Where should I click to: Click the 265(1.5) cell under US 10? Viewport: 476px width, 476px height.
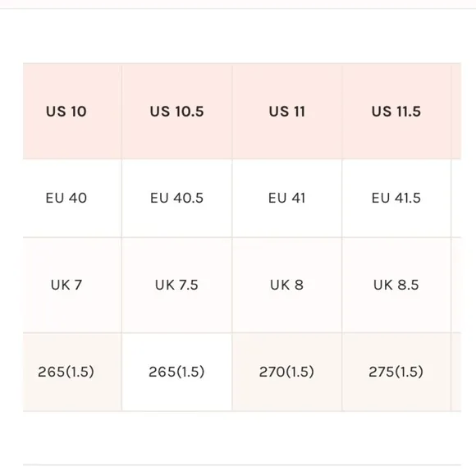pyautogui.click(x=72, y=372)
